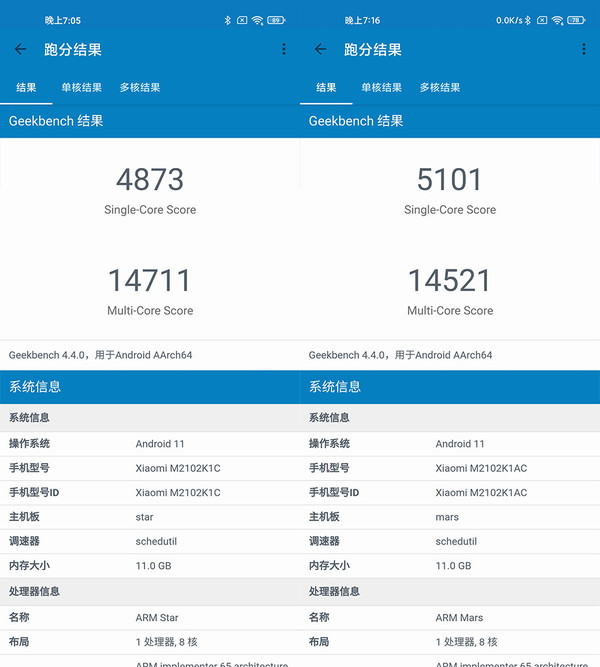Tap the right blue 系统信息 section banner

(450, 387)
